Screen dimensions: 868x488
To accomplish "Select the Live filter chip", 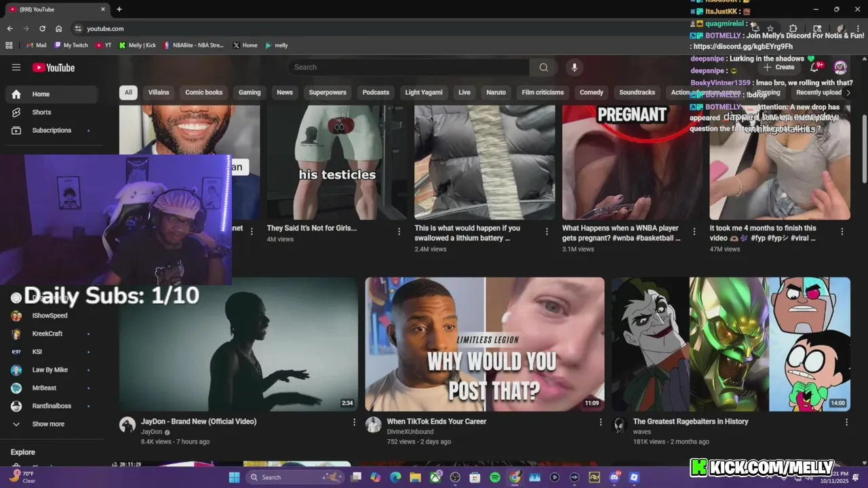I will click(465, 92).
